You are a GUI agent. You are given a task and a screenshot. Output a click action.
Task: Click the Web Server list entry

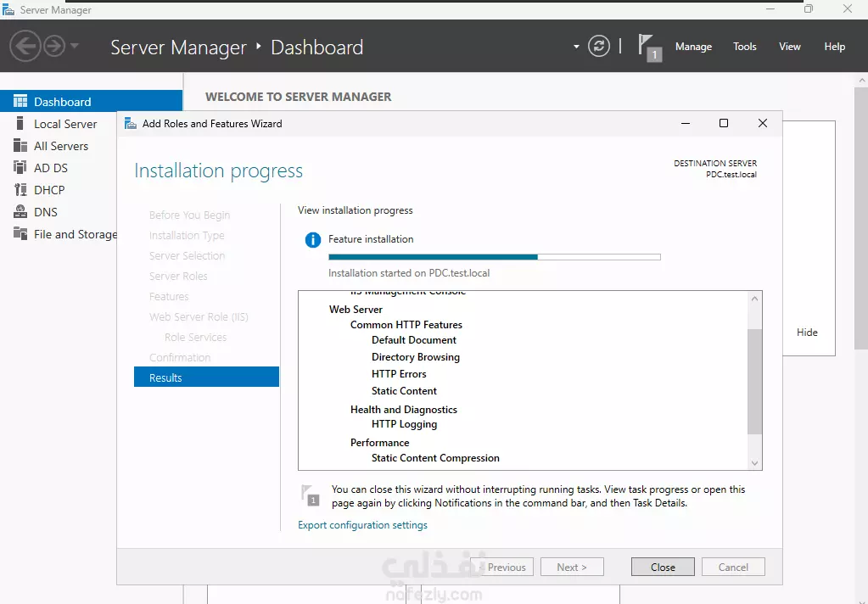coord(356,309)
